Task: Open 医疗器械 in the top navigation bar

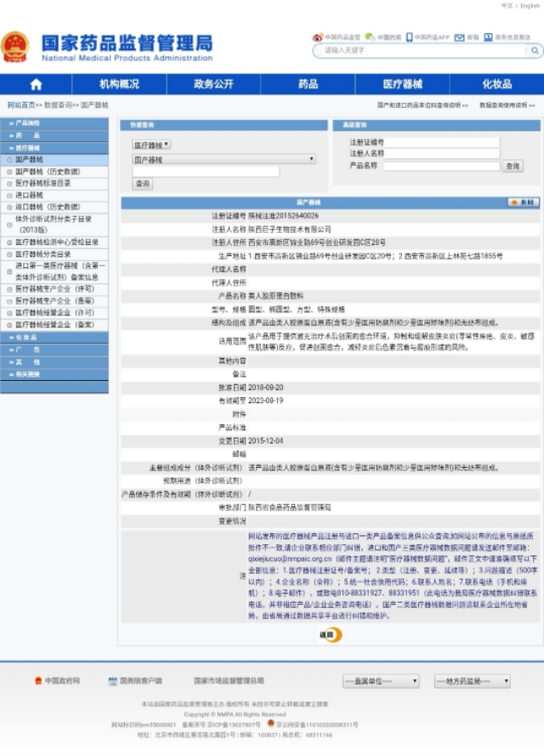Action: [402, 84]
